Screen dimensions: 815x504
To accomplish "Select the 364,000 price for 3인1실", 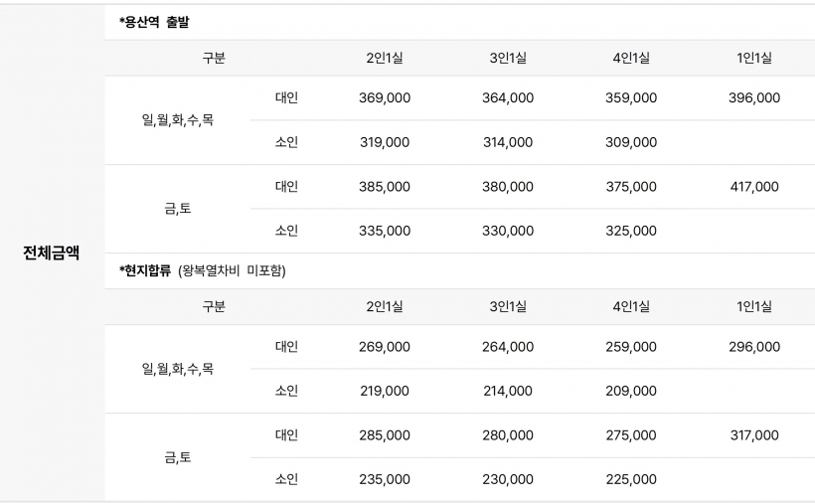I will [507, 98].
